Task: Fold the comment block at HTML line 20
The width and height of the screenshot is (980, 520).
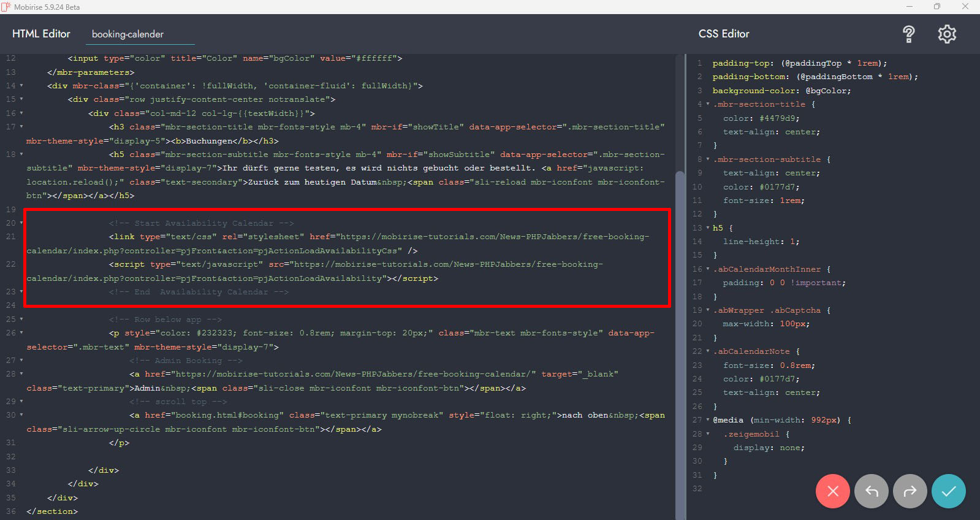Action: coord(21,223)
